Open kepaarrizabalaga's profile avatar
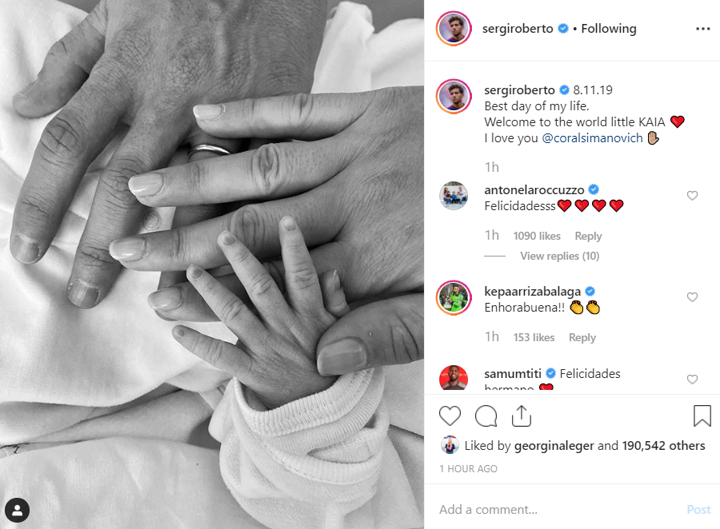Viewport: 720px width, 529px height. pyautogui.click(x=454, y=298)
